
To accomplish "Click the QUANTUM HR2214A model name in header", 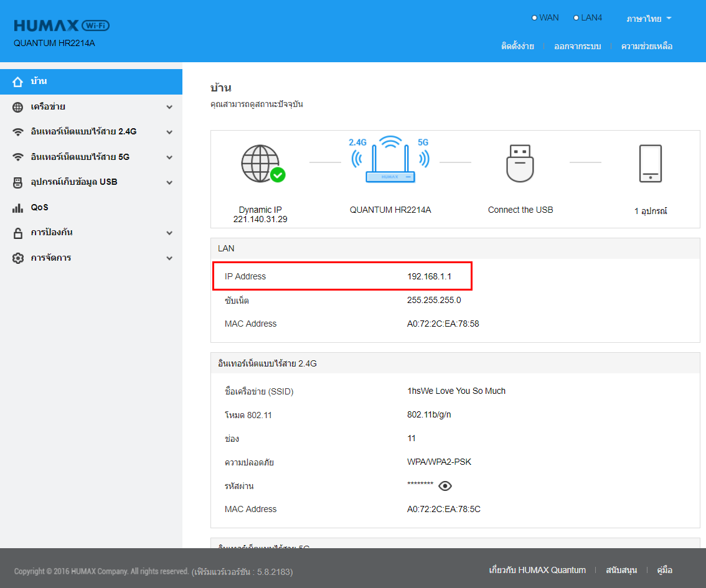I will 54,43.
